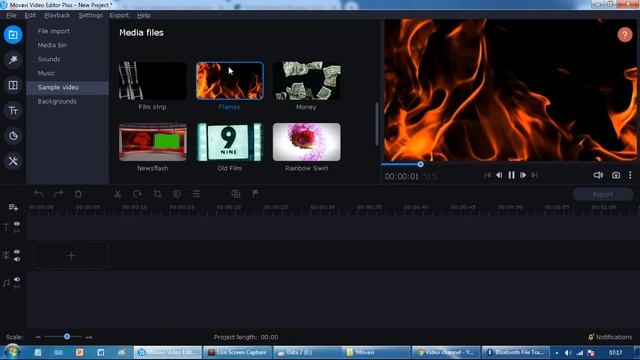
Task: Click the Crop icon in toolbar
Action: coord(157,194)
